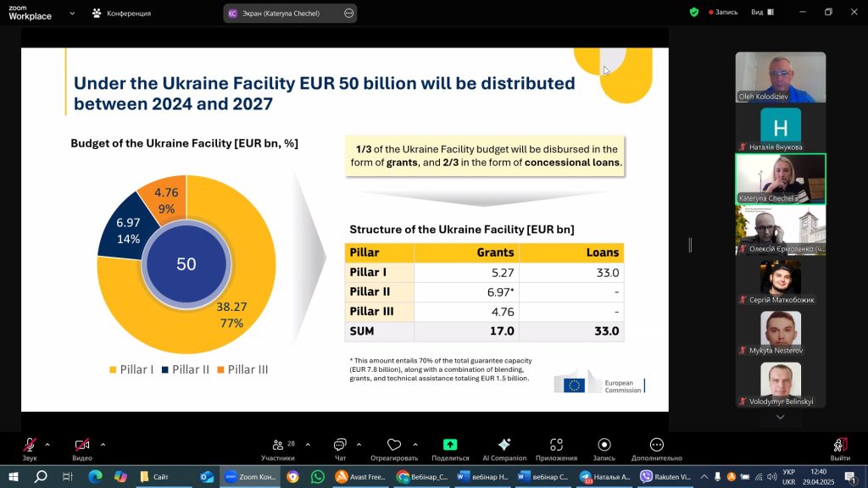Select Oleh Kolodiziev's video thumbnail
Image resolution: width=868 pixels, height=488 pixels.
[x=780, y=77]
